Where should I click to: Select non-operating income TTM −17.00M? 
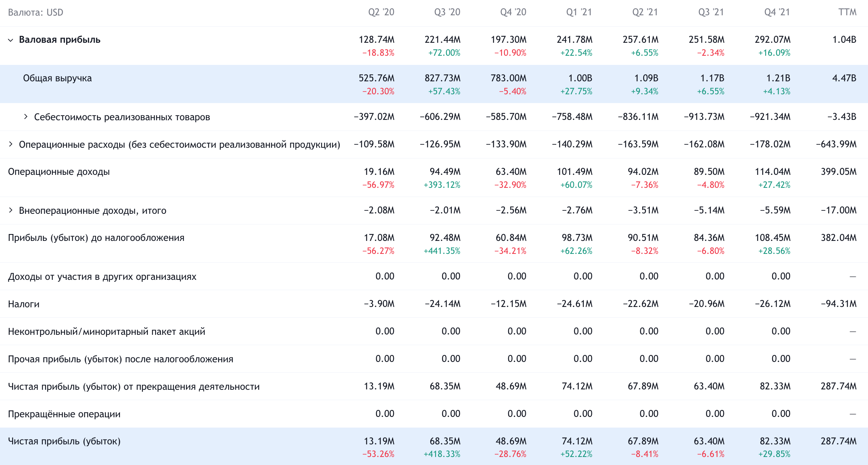coord(839,210)
